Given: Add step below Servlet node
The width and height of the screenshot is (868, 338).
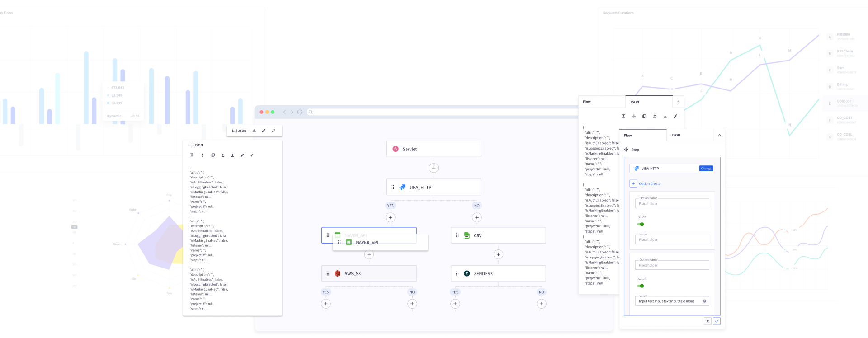Looking at the screenshot, I should coord(434,168).
